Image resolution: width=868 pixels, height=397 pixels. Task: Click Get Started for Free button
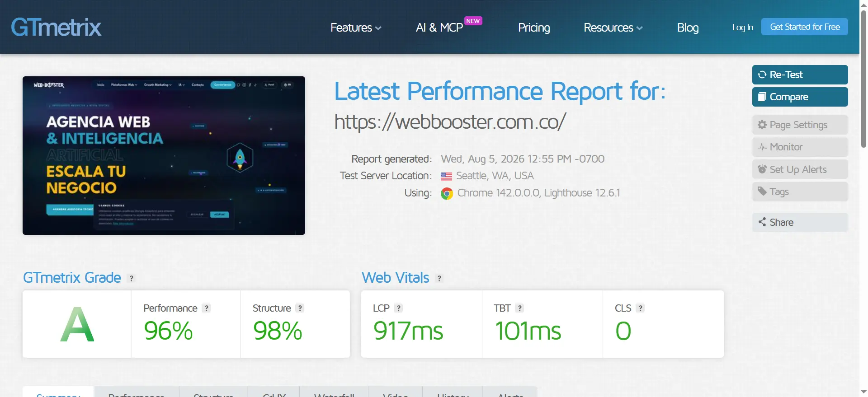[x=805, y=27]
